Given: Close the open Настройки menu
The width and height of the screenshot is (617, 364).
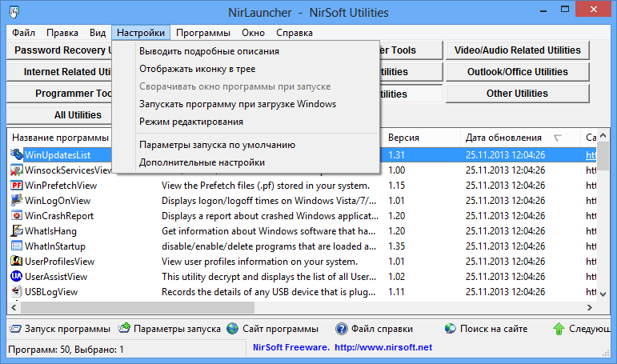Looking at the screenshot, I should (x=141, y=33).
